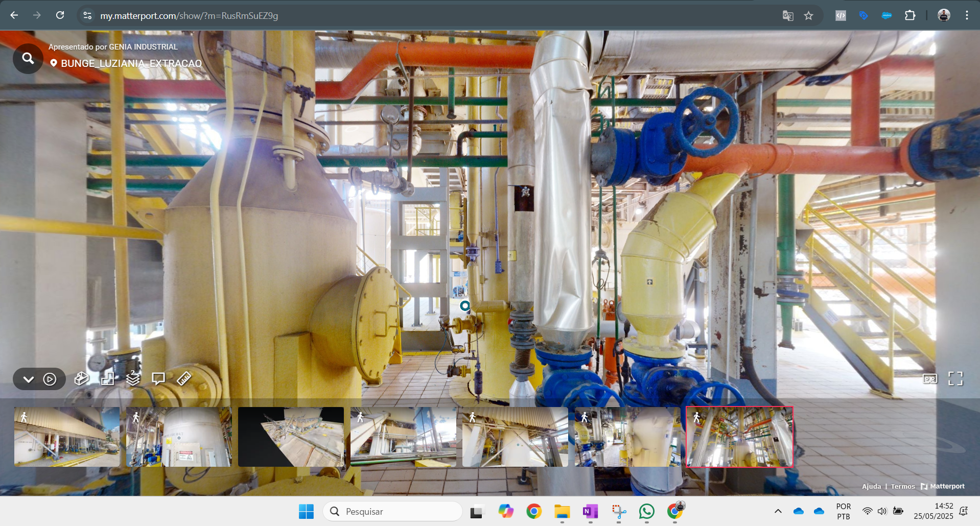Open the notes comment tool
Viewport: 980px width, 526px height.
(158, 379)
